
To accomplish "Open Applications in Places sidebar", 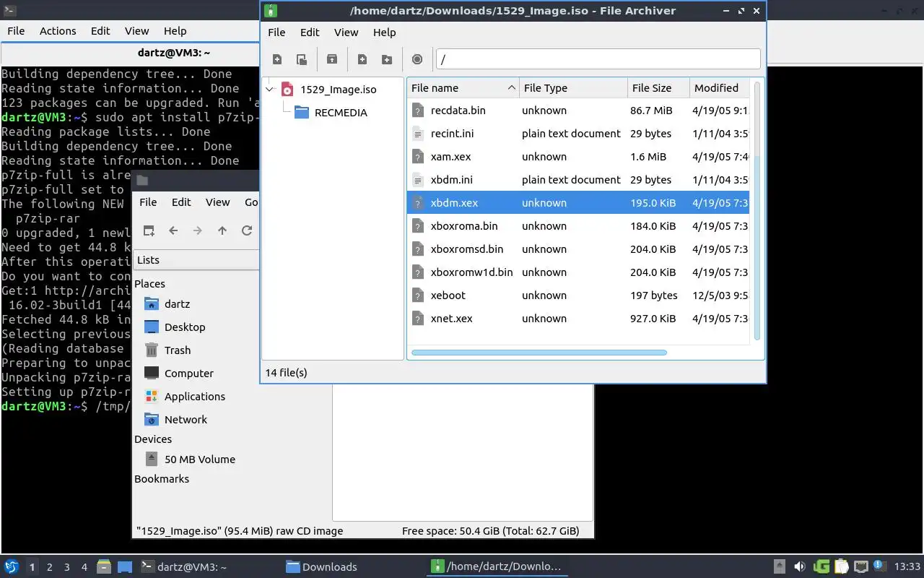I will [196, 397].
